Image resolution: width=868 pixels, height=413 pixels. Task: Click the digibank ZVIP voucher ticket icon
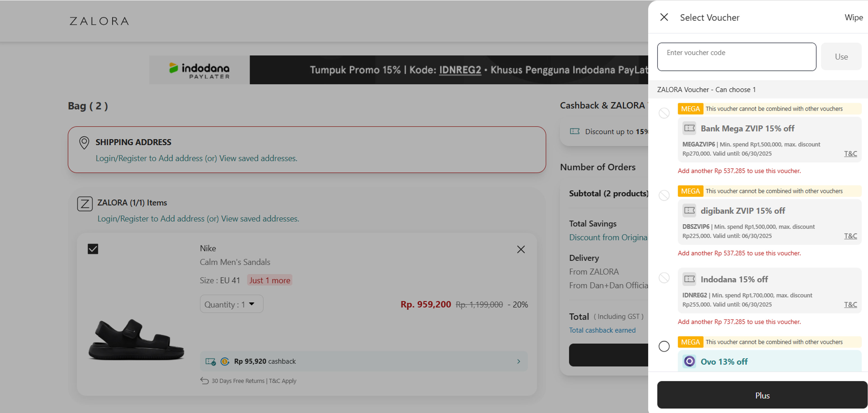pyautogui.click(x=689, y=210)
